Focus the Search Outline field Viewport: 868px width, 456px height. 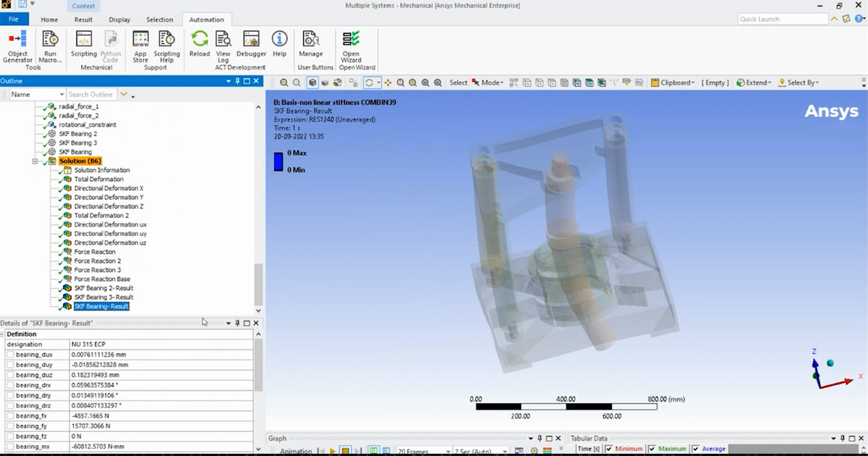[x=91, y=94]
